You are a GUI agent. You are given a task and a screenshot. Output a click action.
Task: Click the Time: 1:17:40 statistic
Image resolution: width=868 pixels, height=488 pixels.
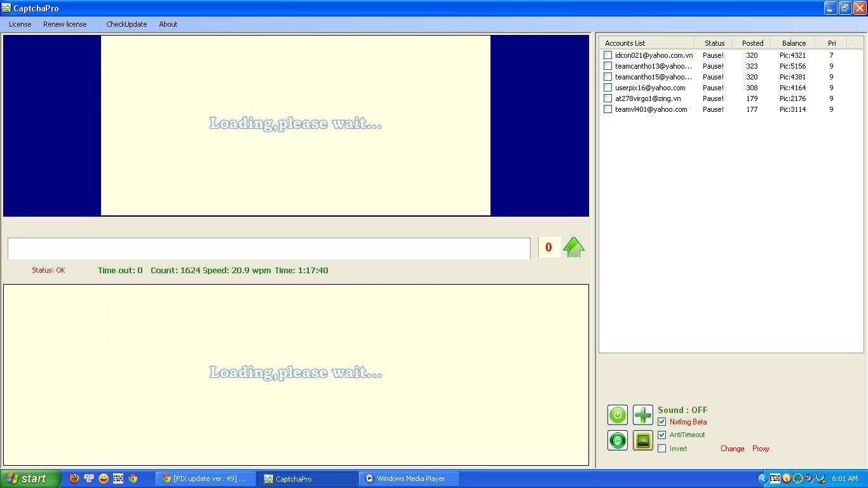pos(301,270)
